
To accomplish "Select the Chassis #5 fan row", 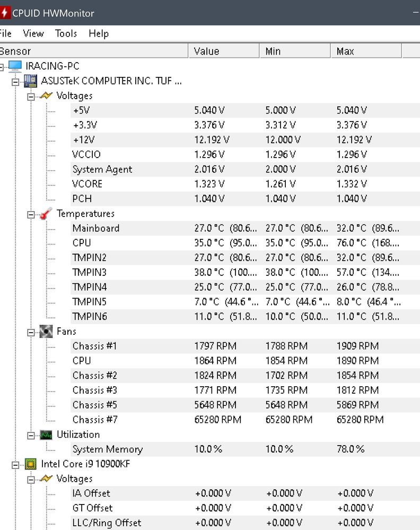I will [x=245, y=405].
